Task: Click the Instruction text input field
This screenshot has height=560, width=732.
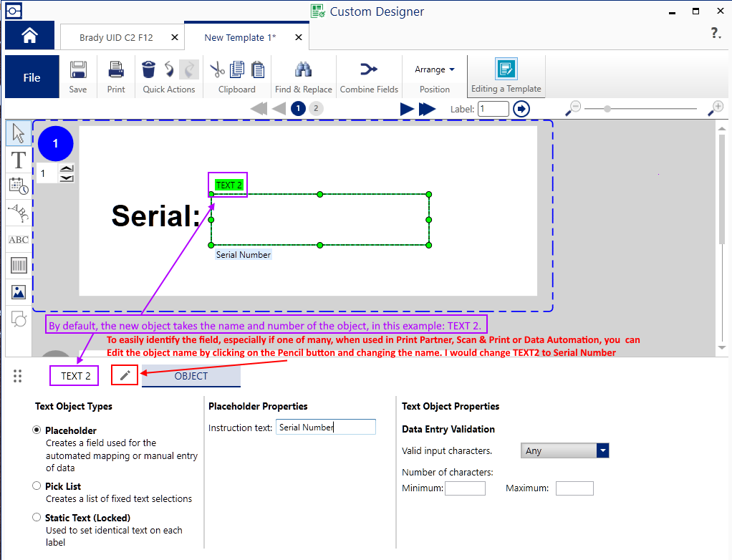Action: tap(325, 428)
